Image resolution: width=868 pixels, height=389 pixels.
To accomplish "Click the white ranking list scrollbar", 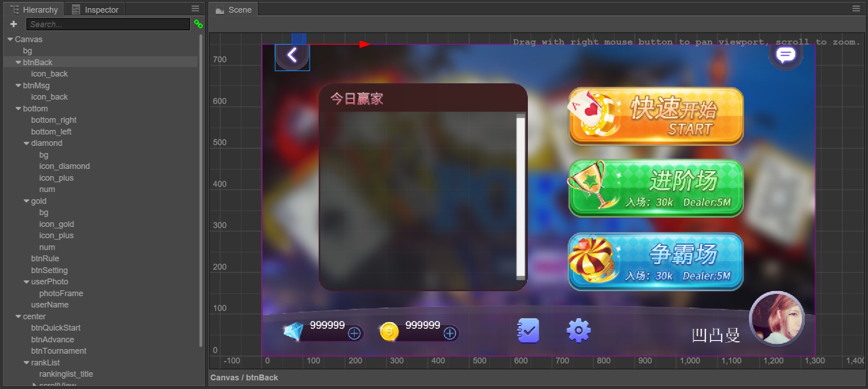I will 521,197.
